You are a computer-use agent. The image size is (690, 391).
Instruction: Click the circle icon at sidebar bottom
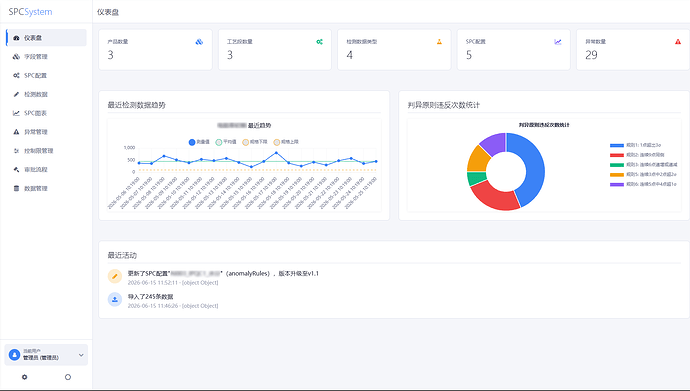pos(68,377)
